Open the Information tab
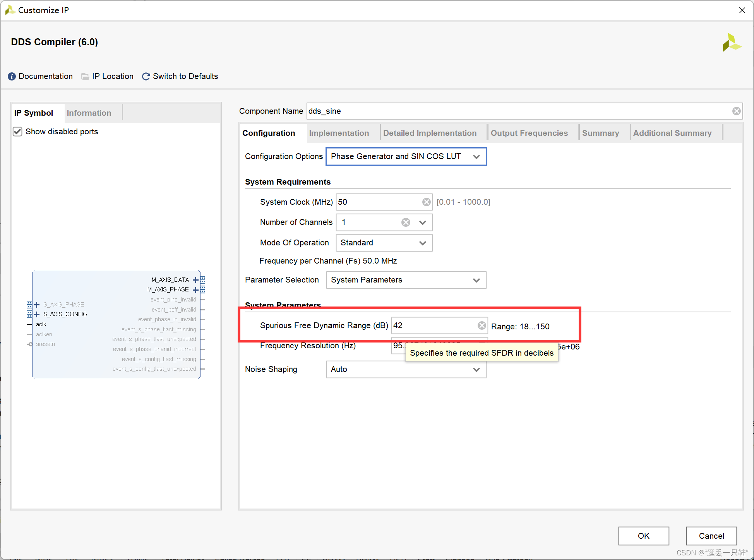 [89, 113]
